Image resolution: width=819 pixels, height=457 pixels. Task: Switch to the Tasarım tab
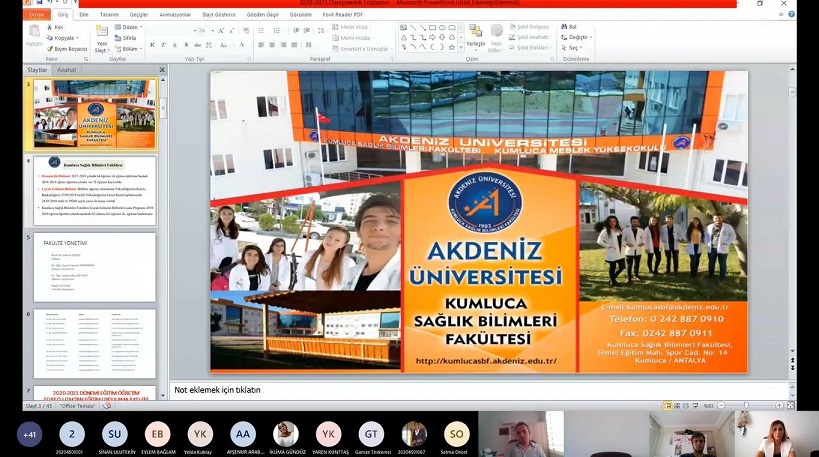(109, 15)
